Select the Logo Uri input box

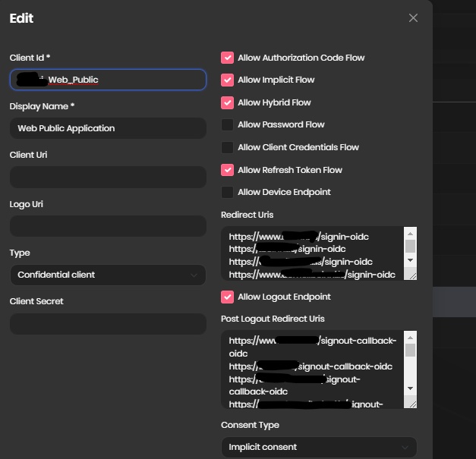coord(108,226)
